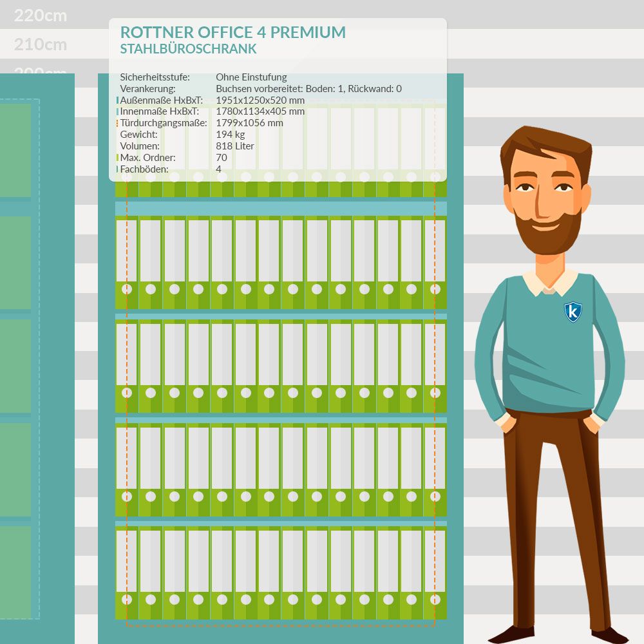Click the "Sicherheitsstufe:" label
Viewport: 644px width, 644px height.
coord(155,77)
